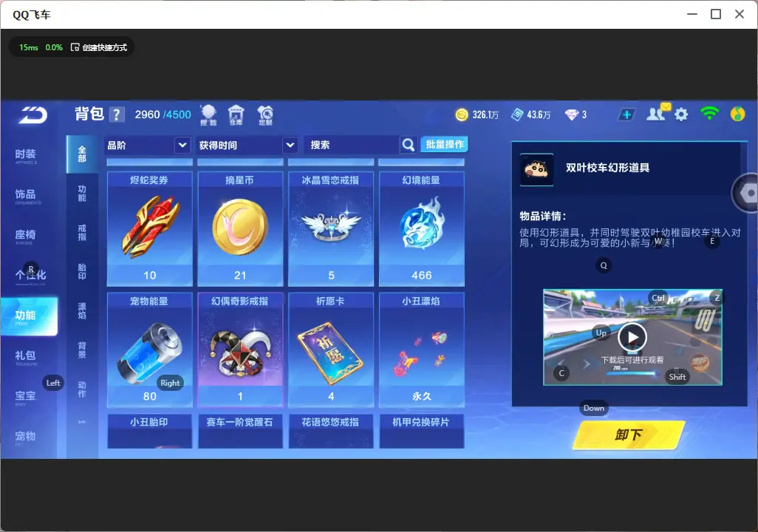Click the 2960/4500 capacity counter
The width and height of the screenshot is (758, 532).
163,115
